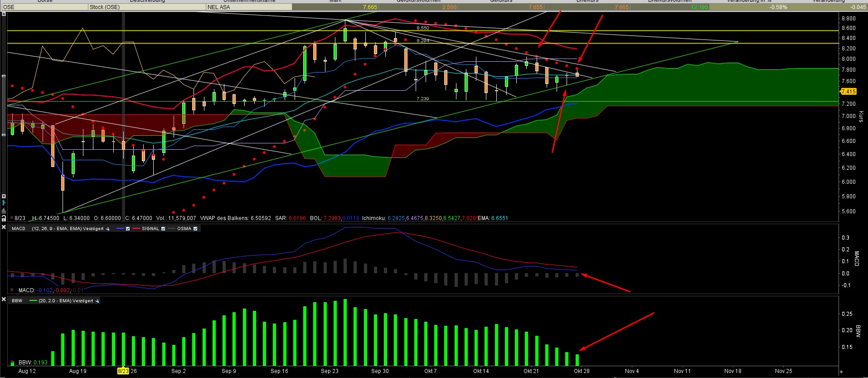Click the Sep 23 date axis label
This screenshot has height=378, width=868.
pyautogui.click(x=330, y=371)
